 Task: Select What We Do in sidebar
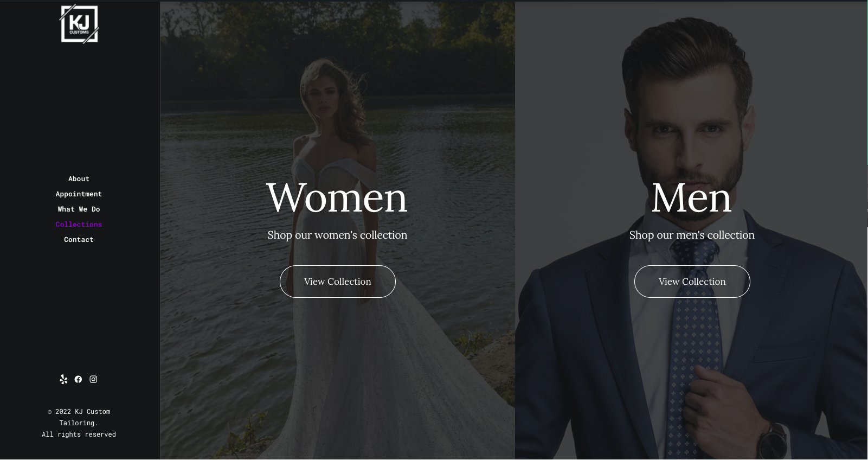point(79,209)
